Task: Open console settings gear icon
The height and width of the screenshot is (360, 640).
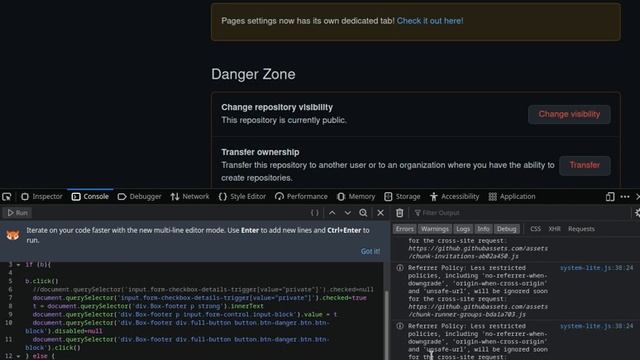Action: (x=637, y=213)
